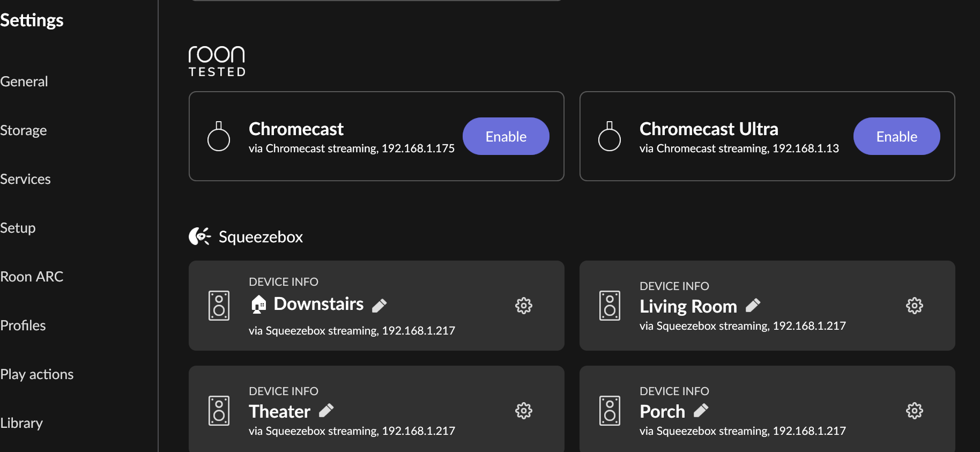Click the Settings page title
Screen dimensions: 980x452
click(32, 20)
